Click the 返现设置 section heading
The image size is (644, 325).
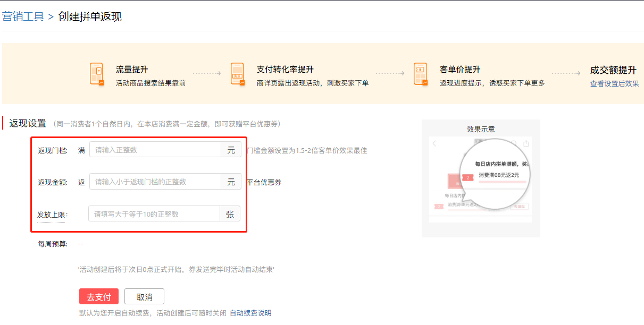[x=28, y=123]
